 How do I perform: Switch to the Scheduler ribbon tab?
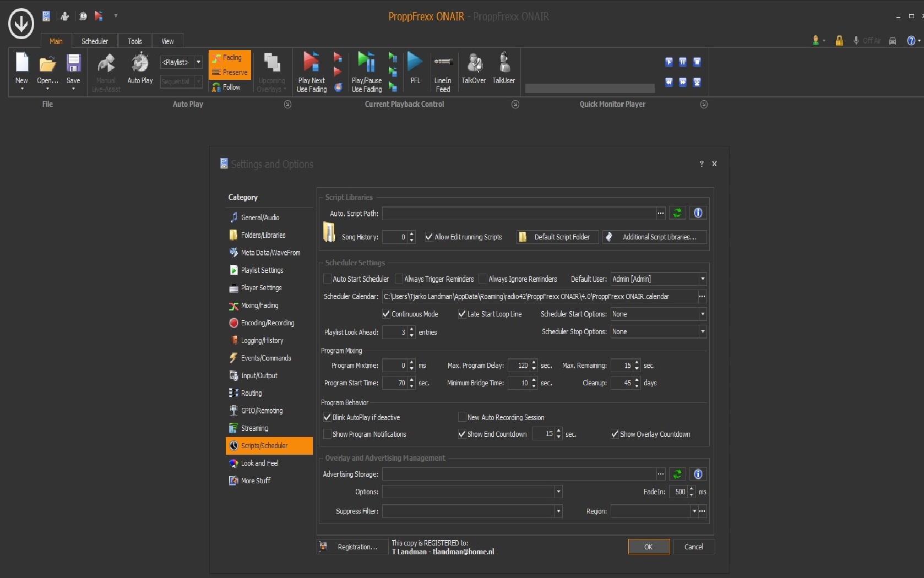[95, 41]
